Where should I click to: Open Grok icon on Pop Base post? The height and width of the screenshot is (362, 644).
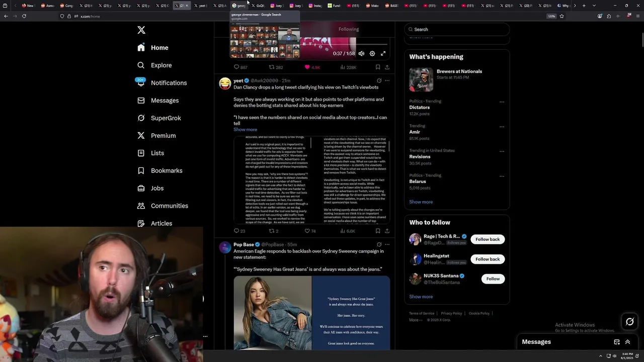[379, 244]
